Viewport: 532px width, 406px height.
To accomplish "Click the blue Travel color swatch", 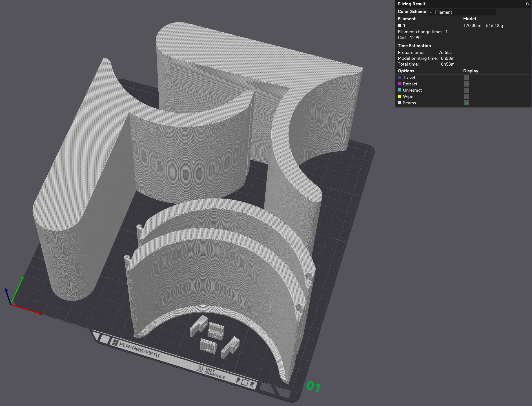I will (400, 77).
